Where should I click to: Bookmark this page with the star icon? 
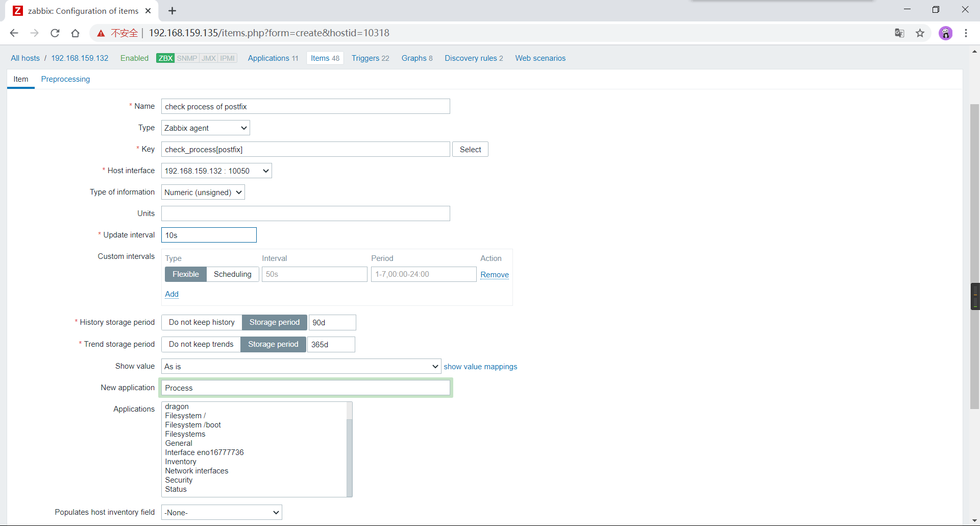click(x=920, y=33)
